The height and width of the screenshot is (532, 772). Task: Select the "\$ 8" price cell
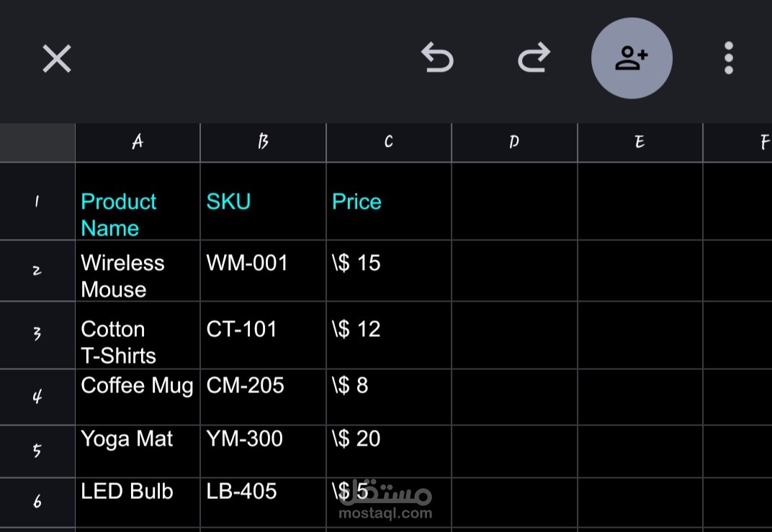(x=389, y=397)
